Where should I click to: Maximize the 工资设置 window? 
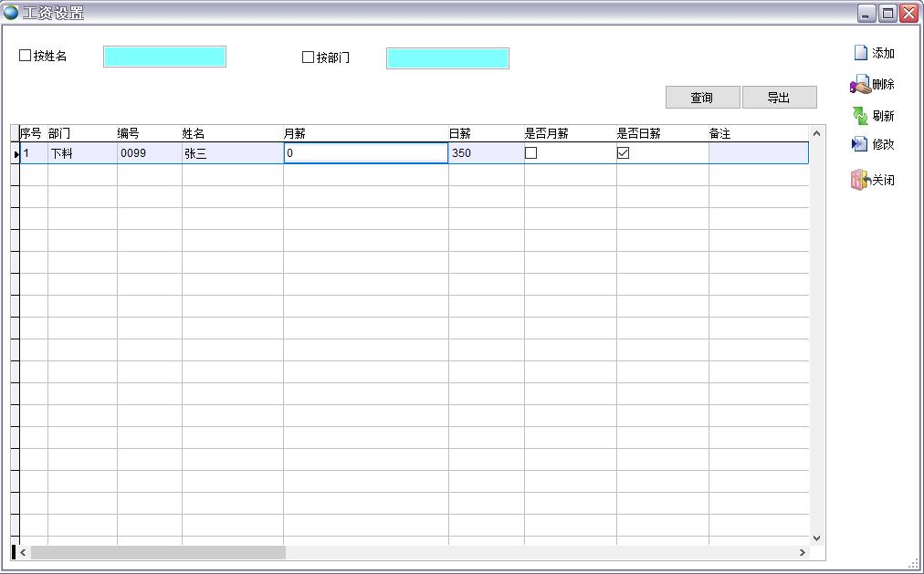887,13
